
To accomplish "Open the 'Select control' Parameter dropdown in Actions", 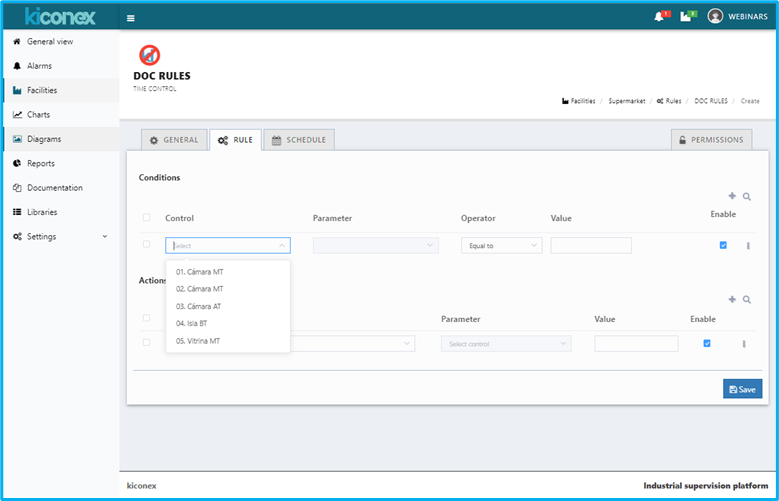I will point(506,344).
